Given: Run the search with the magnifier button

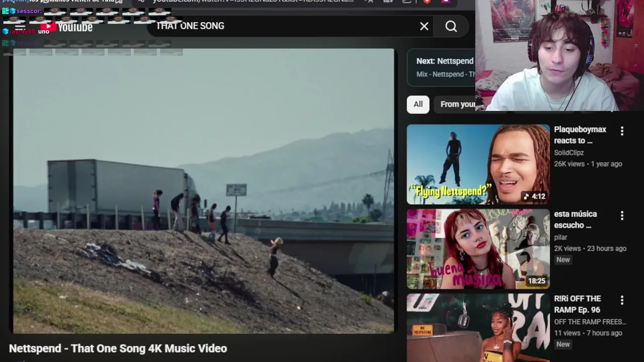Looking at the screenshot, I should pos(451,26).
